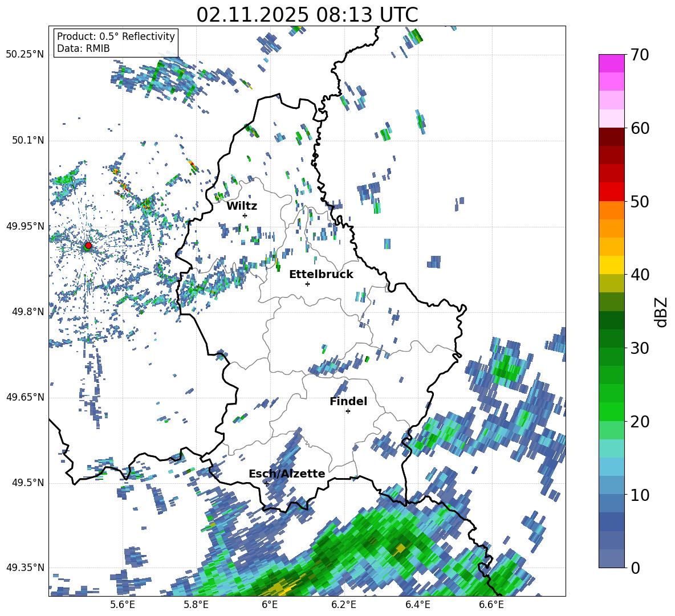Click the 0 colorbar tick label

tap(635, 568)
